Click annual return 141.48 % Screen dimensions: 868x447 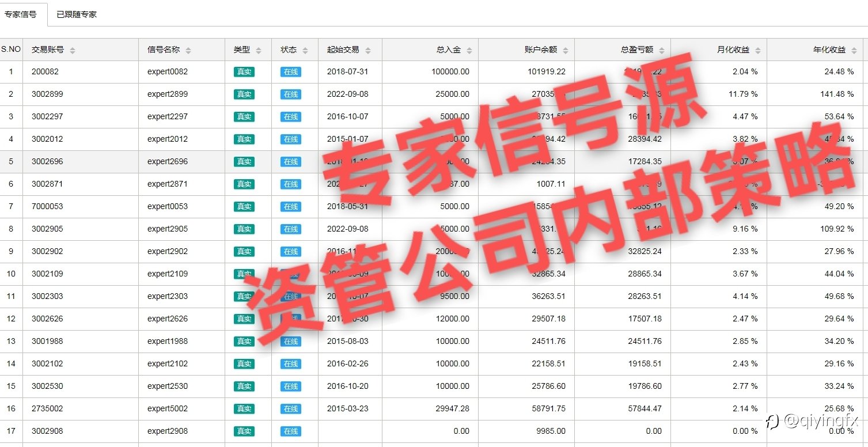837,94
